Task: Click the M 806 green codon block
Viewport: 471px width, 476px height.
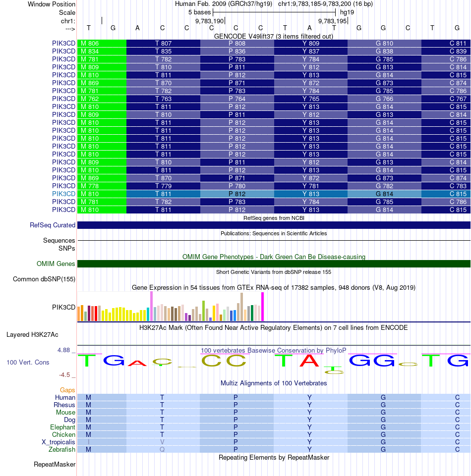Action: tap(102, 44)
